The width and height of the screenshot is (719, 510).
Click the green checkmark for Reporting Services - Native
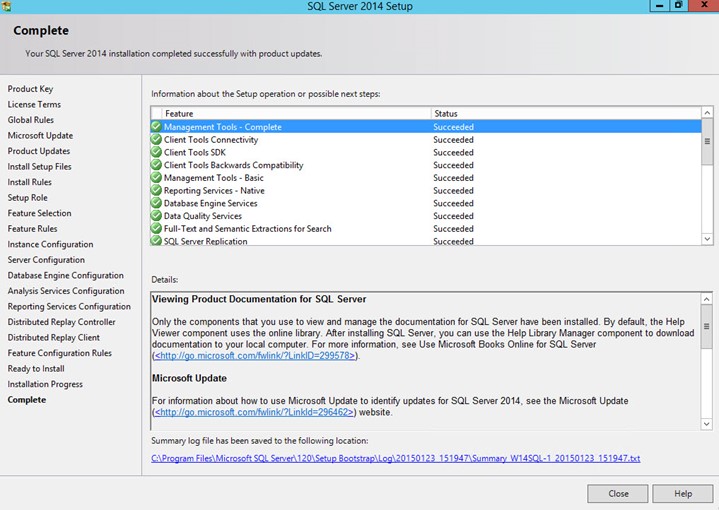click(x=156, y=191)
